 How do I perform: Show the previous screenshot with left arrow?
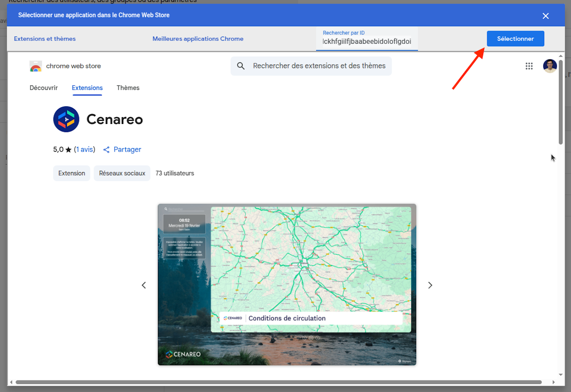[144, 285]
